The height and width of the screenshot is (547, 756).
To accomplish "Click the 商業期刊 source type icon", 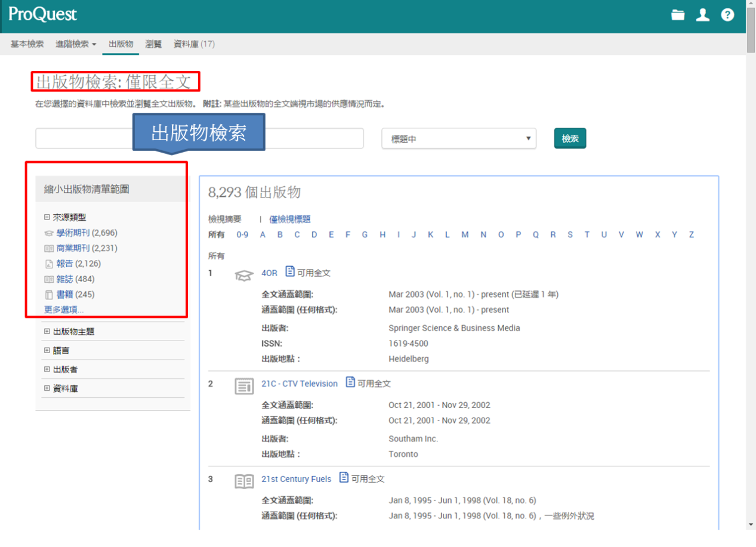I will coord(49,248).
